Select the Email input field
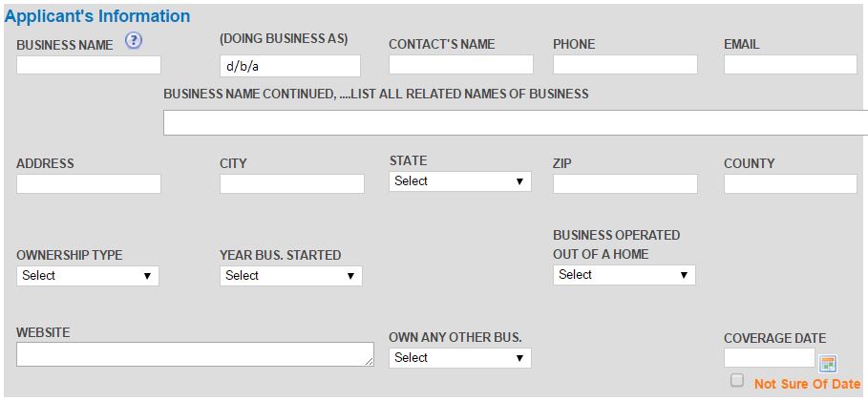 790,64
